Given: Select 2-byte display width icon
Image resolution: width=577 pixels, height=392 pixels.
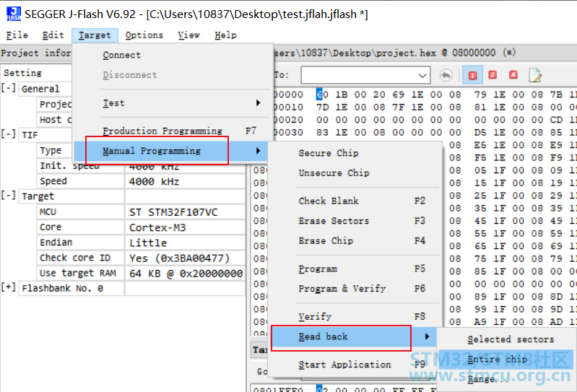Looking at the screenshot, I should pos(493,75).
